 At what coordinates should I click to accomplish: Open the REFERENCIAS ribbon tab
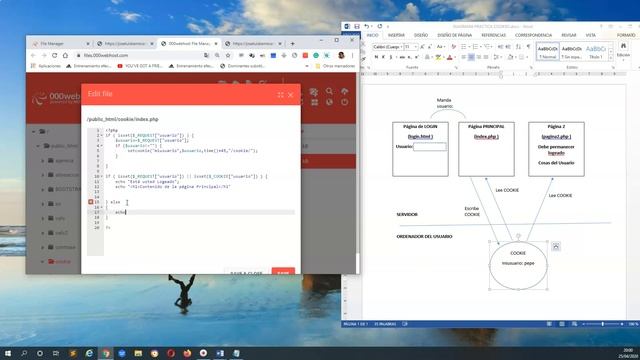coord(493,36)
